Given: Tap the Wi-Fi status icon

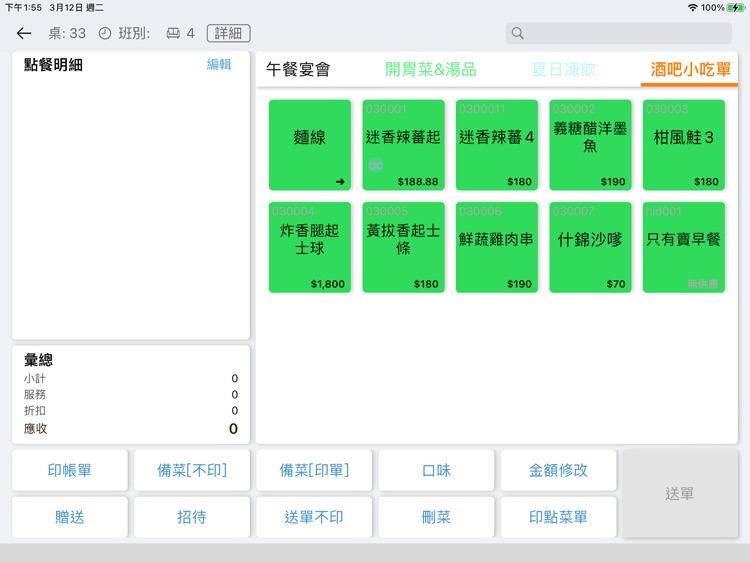Looking at the screenshot, I should pos(692,8).
